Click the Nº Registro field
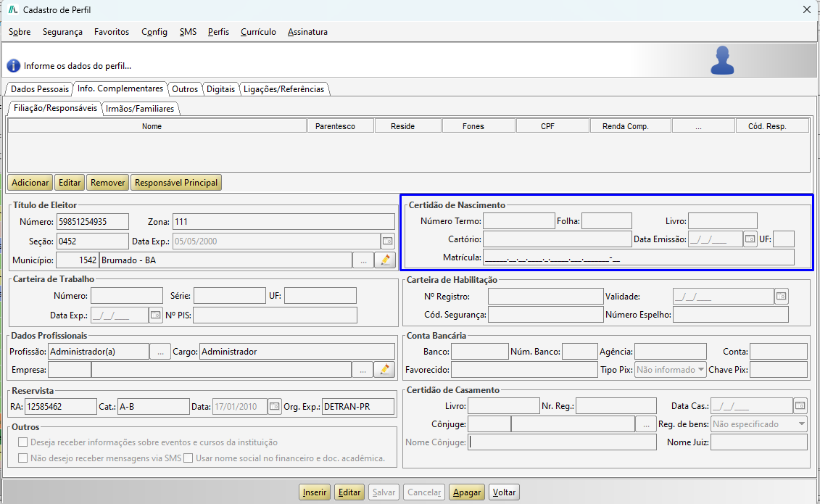The image size is (820, 504). click(545, 297)
